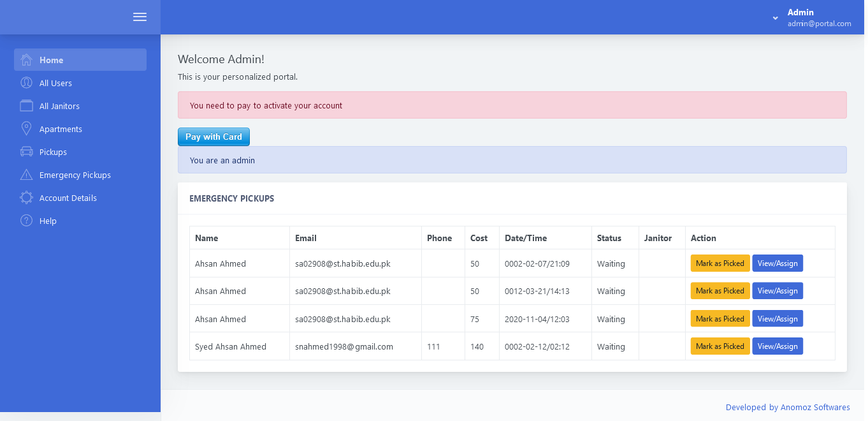Screen dimensions: 868x421
Task: Click the Pickups car icon
Action: coord(26,152)
